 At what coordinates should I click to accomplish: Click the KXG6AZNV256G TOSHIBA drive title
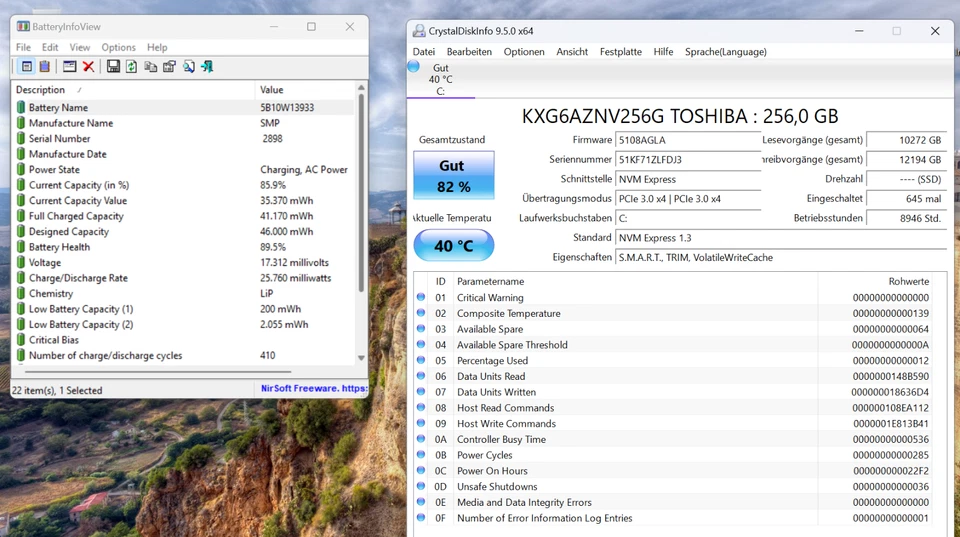click(x=680, y=116)
